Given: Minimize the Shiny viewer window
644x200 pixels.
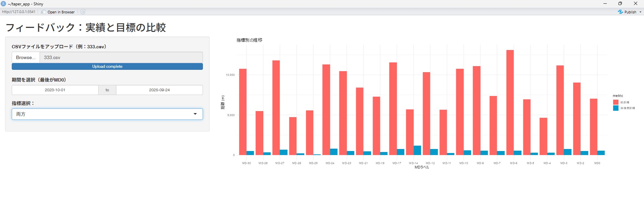Looking at the screenshot, I should (605, 4).
